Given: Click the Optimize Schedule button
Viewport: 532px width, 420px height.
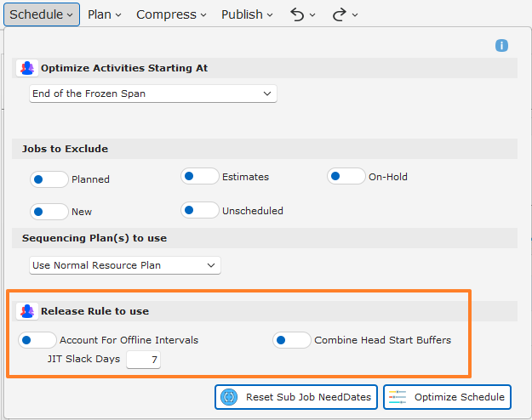Looking at the screenshot, I should click(447, 397).
